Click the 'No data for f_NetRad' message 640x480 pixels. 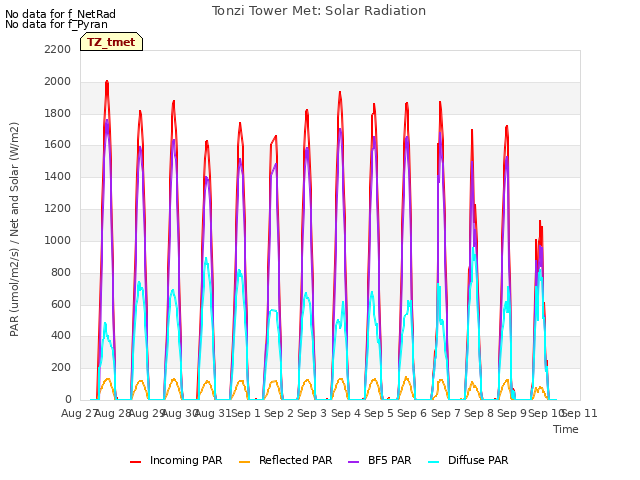point(60,14)
